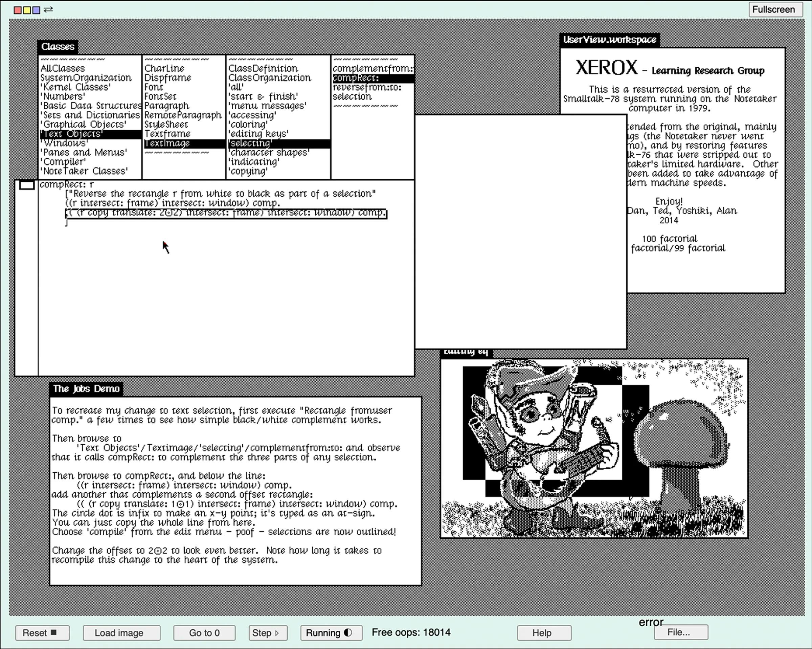Screen dimensions: 812x649
Task: Click the yellow square icon at top left
Action: pyautogui.click(x=27, y=10)
